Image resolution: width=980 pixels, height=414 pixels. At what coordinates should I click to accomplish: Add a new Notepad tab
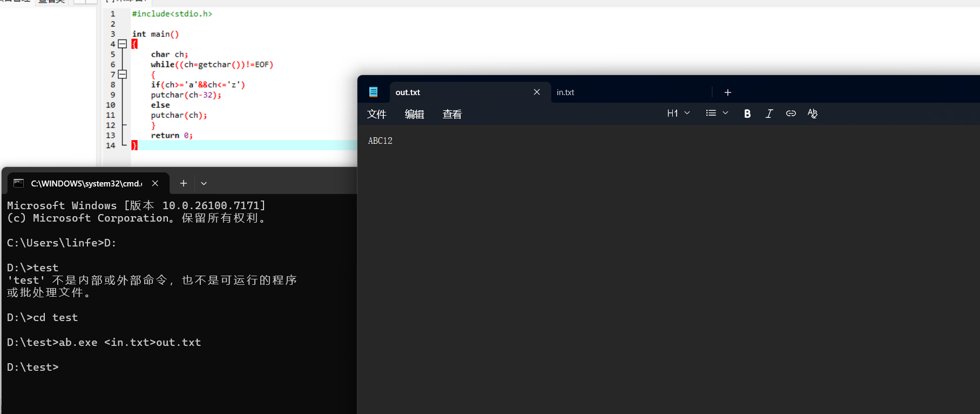tap(727, 92)
